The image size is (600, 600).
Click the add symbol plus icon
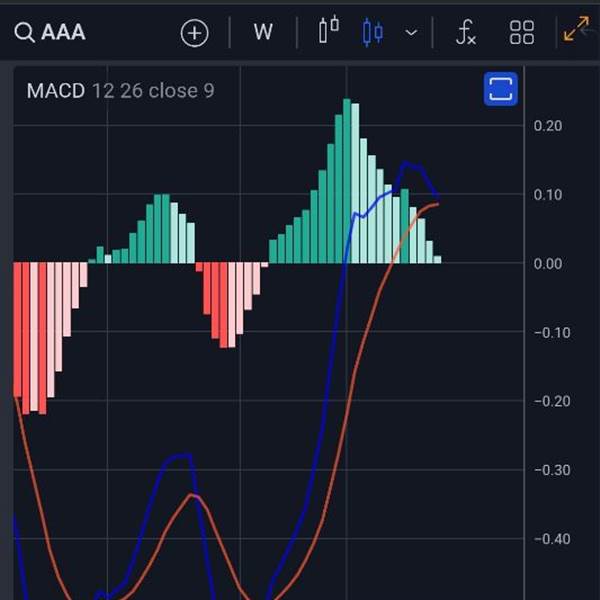pyautogui.click(x=194, y=33)
